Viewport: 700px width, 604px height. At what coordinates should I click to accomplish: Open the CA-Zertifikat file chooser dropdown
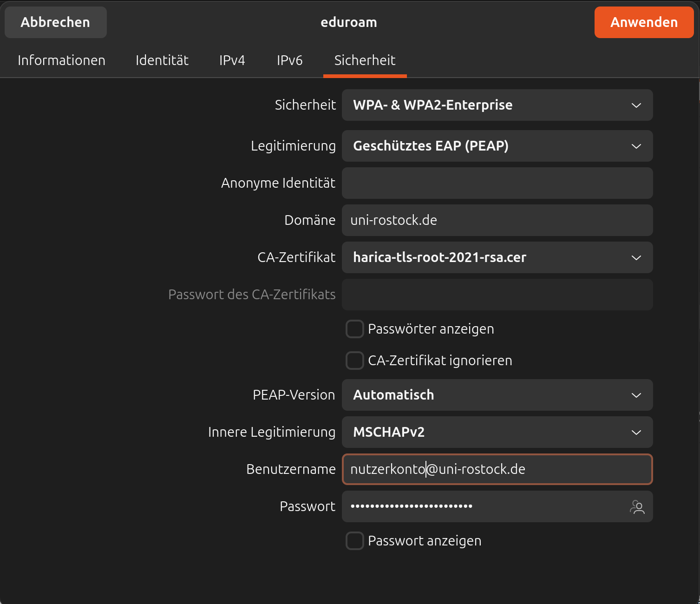tap(497, 257)
